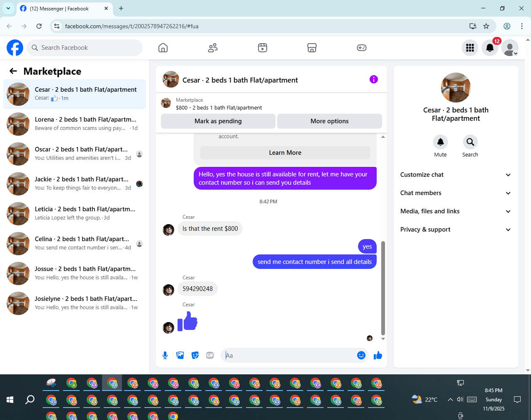Search in conversation magnifier icon

coord(470,142)
